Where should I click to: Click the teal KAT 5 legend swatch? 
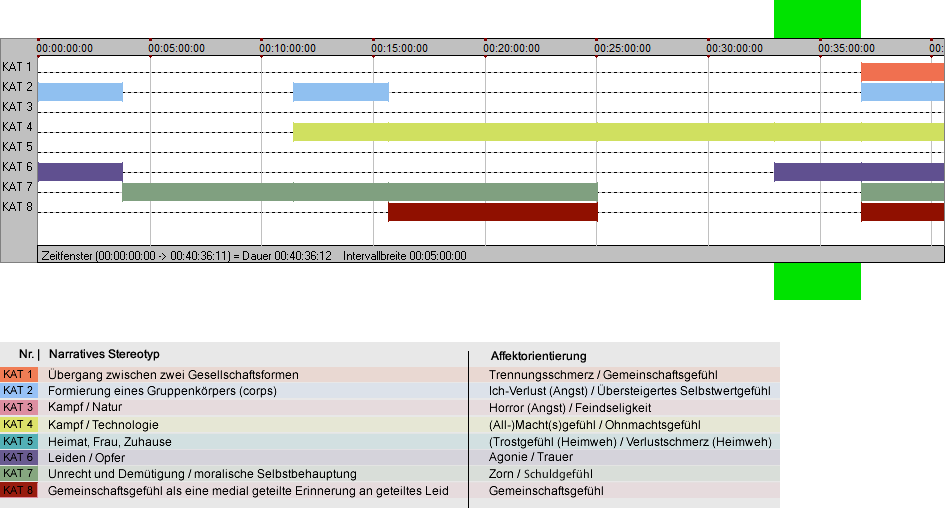pos(19,441)
